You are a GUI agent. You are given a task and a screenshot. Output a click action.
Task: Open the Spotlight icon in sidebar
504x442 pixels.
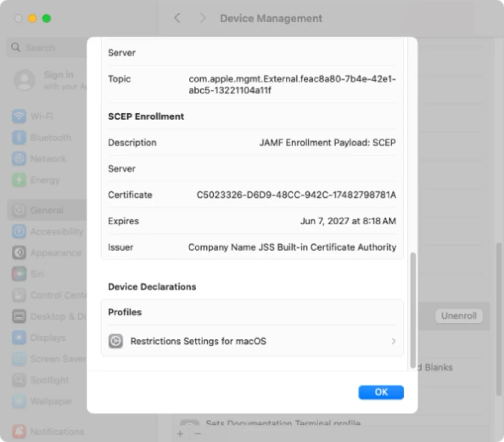tap(19, 380)
